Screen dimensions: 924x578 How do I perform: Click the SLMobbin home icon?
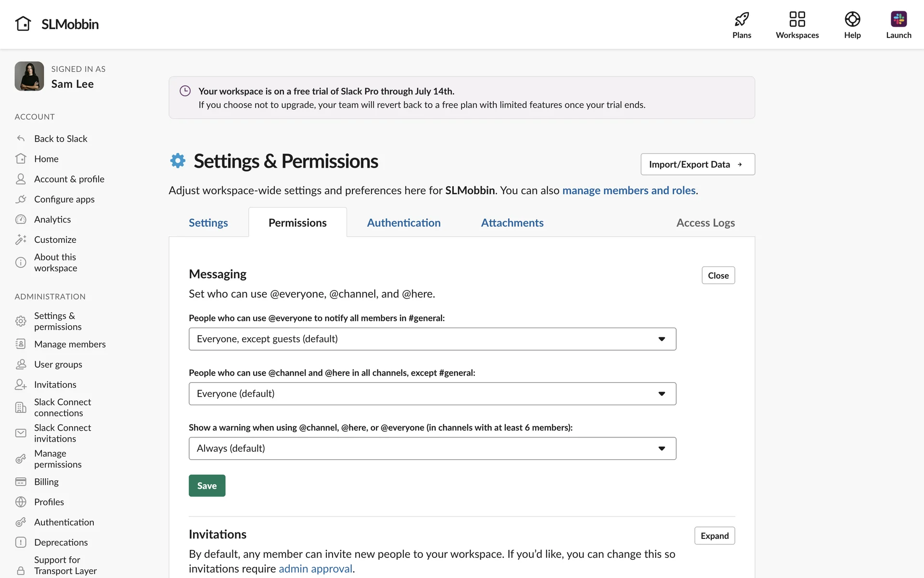[x=23, y=24]
